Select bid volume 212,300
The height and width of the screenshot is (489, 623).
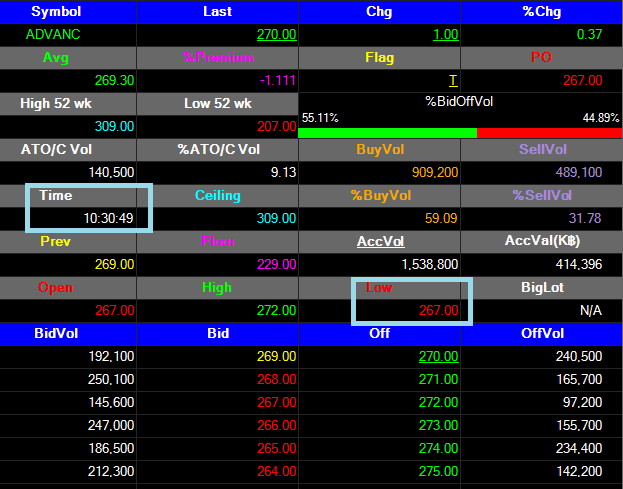tap(111, 472)
